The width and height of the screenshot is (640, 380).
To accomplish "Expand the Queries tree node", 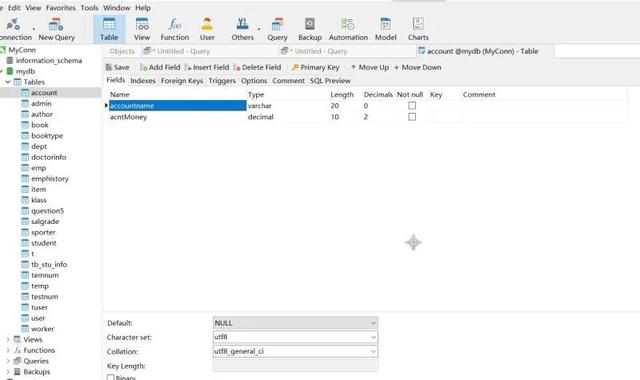I will (8, 361).
